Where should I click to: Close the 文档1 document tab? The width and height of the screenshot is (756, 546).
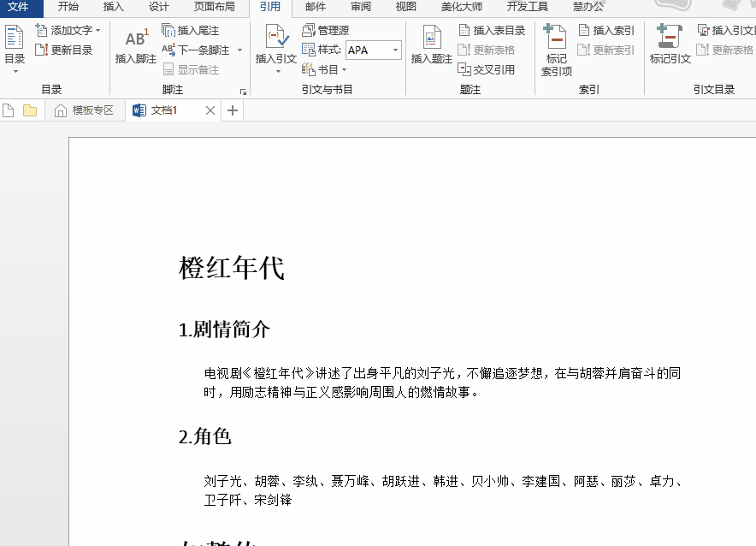click(210, 110)
